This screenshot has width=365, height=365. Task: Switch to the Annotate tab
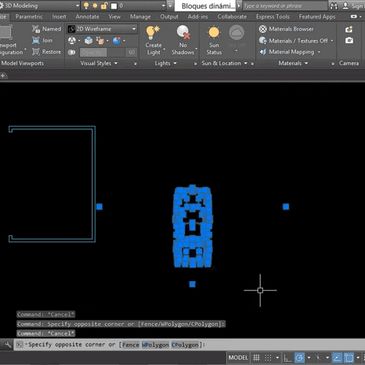click(87, 17)
